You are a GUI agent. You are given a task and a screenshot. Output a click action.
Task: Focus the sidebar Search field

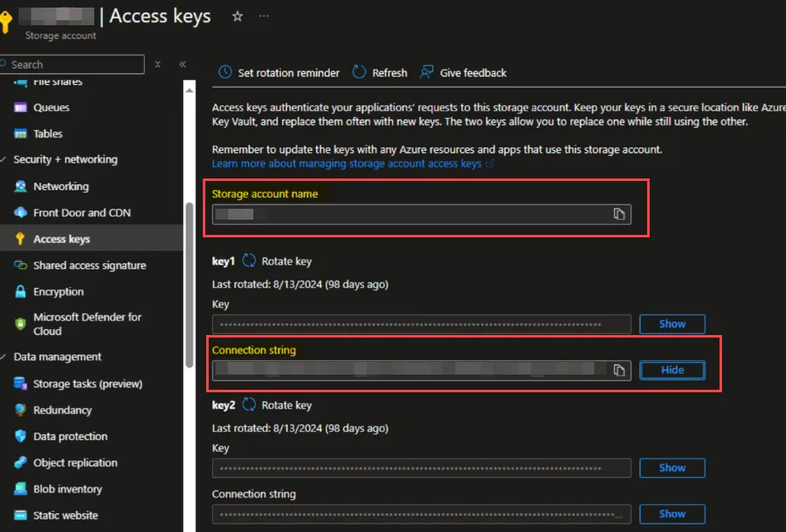click(72, 64)
